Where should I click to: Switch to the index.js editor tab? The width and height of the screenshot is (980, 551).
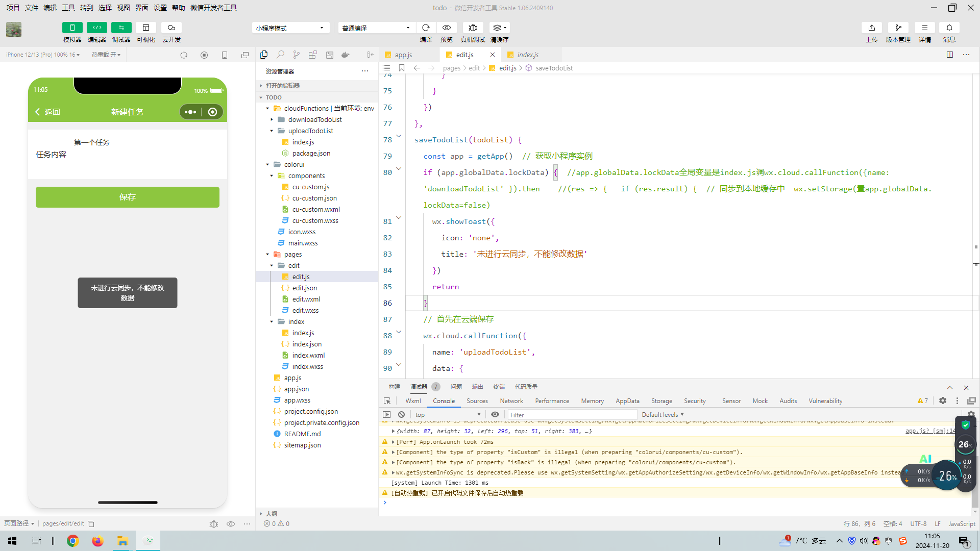pos(527,55)
